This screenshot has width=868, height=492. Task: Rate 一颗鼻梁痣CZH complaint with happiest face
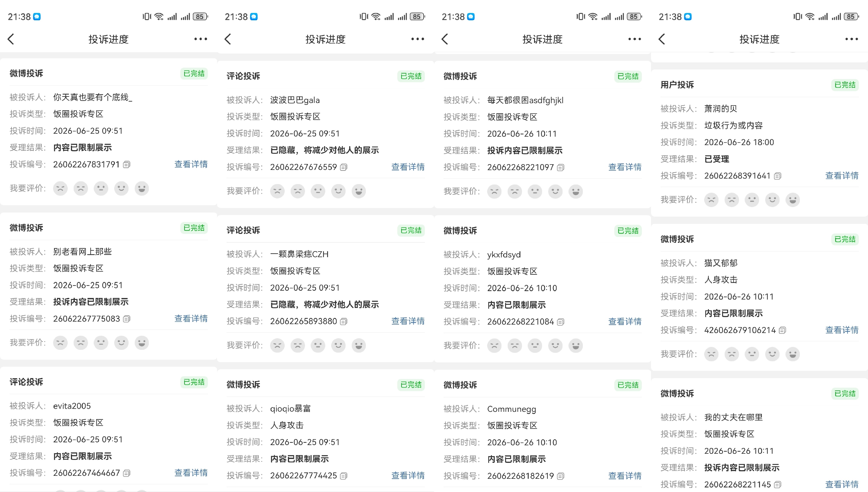point(359,345)
